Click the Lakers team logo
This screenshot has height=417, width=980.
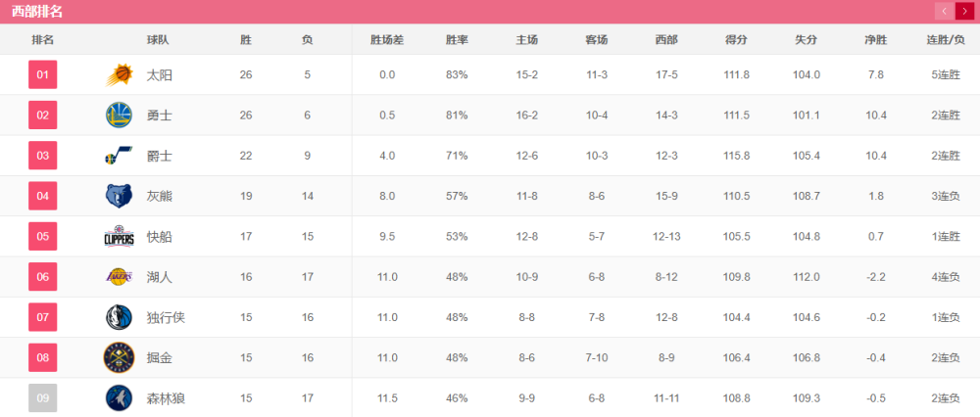[x=119, y=277]
